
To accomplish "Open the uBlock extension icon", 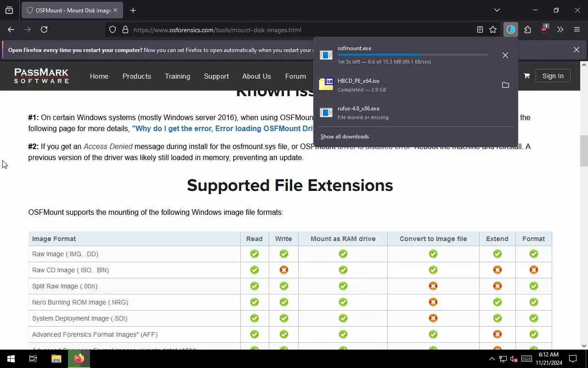I will (544, 29).
